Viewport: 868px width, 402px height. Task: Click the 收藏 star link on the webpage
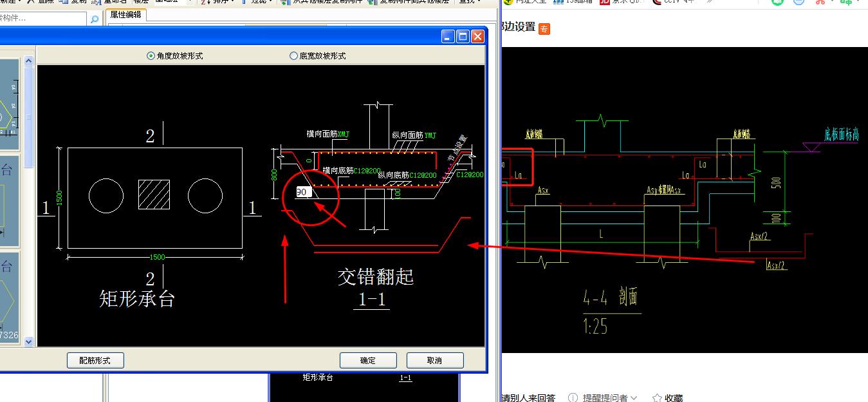[x=667, y=398]
